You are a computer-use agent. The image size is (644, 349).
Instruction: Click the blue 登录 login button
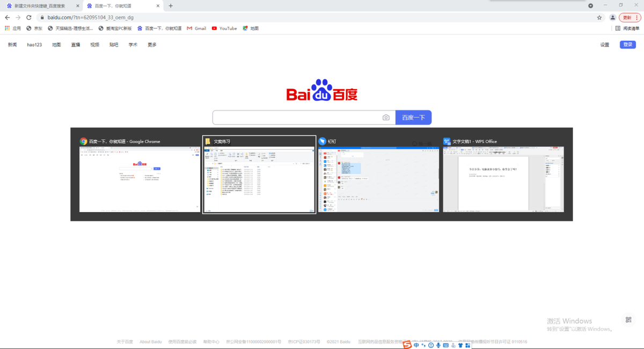point(627,45)
